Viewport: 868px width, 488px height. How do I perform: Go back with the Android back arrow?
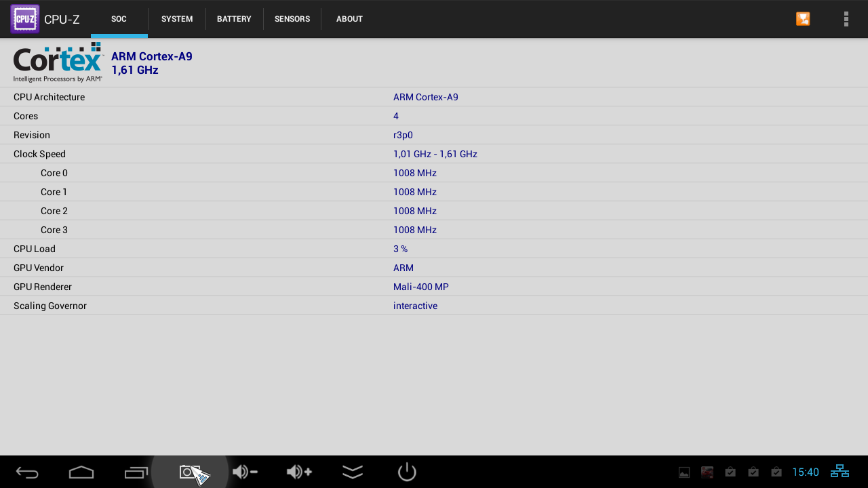27,472
